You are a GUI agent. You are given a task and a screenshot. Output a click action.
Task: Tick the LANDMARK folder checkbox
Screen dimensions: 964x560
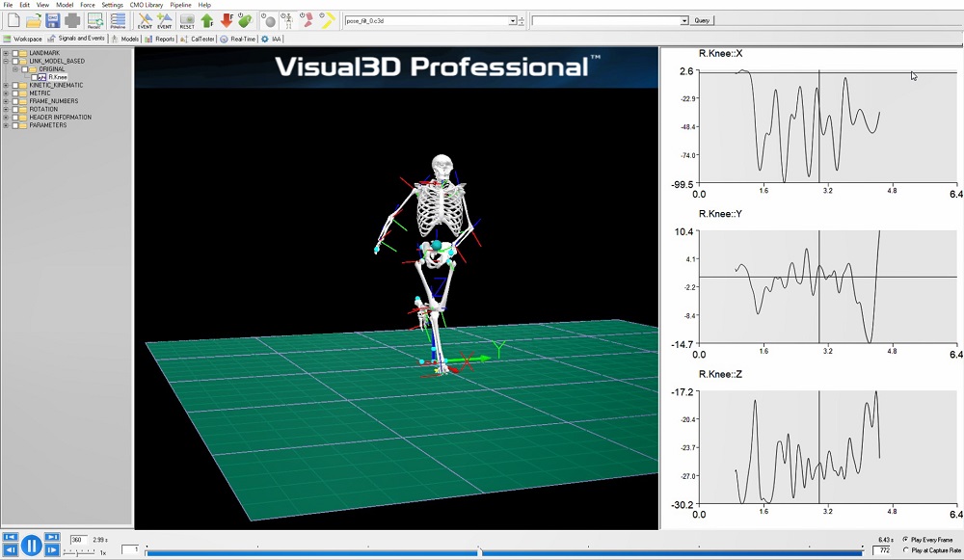(14, 53)
